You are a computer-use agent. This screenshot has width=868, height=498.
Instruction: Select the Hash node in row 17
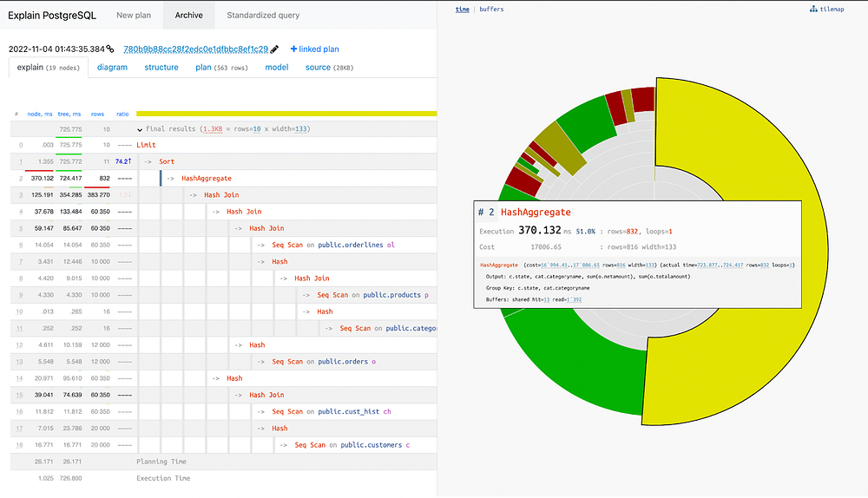pyautogui.click(x=279, y=428)
